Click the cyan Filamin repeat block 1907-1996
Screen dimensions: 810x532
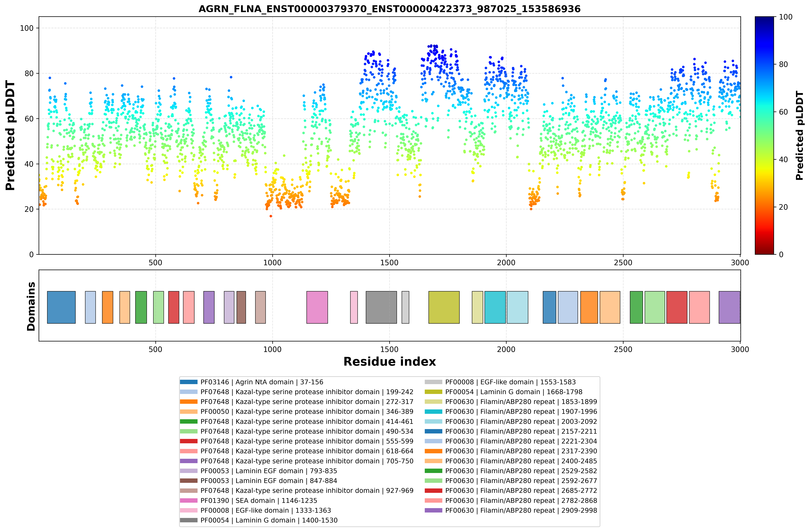point(495,307)
